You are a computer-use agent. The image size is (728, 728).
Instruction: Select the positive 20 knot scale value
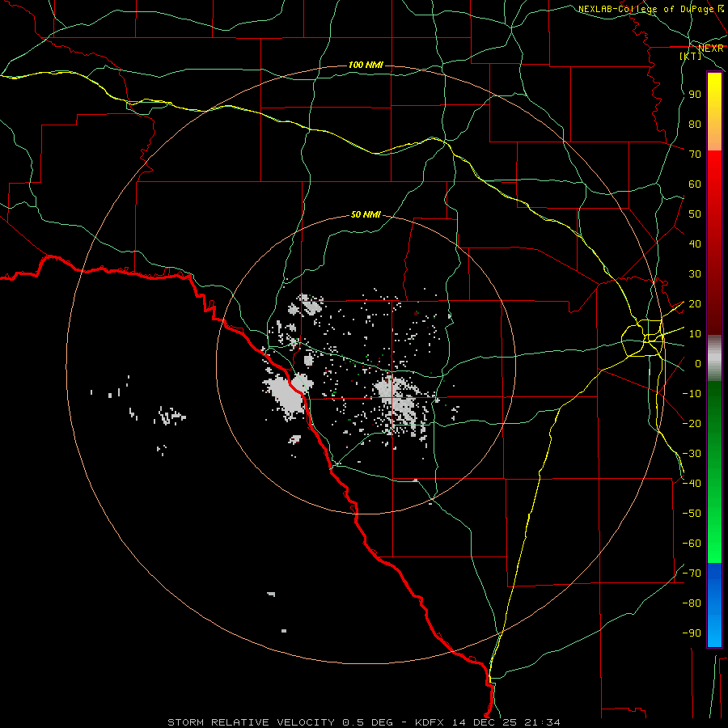pyautogui.click(x=695, y=304)
